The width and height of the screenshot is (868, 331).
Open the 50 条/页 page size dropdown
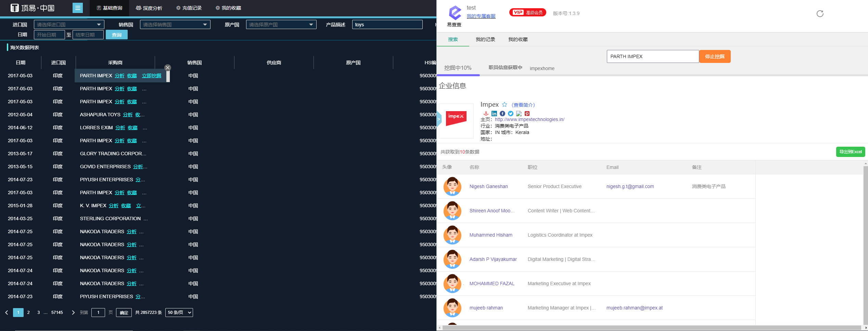pyautogui.click(x=179, y=313)
